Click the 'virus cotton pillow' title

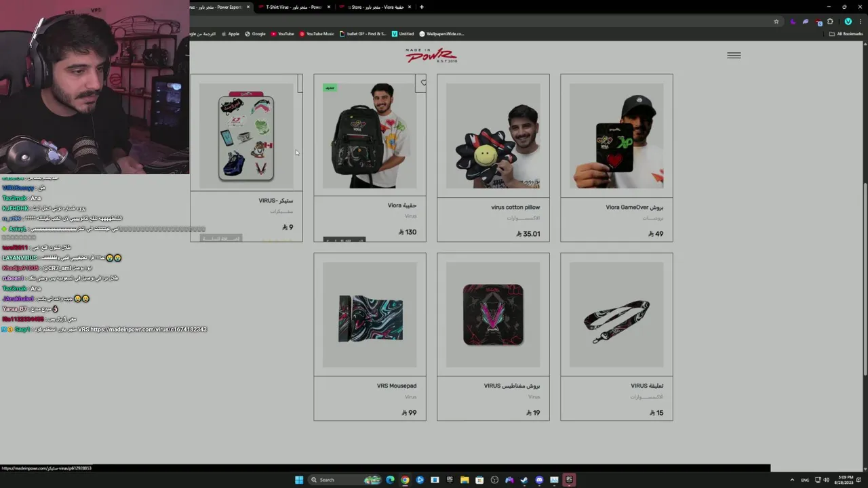pyautogui.click(x=515, y=207)
